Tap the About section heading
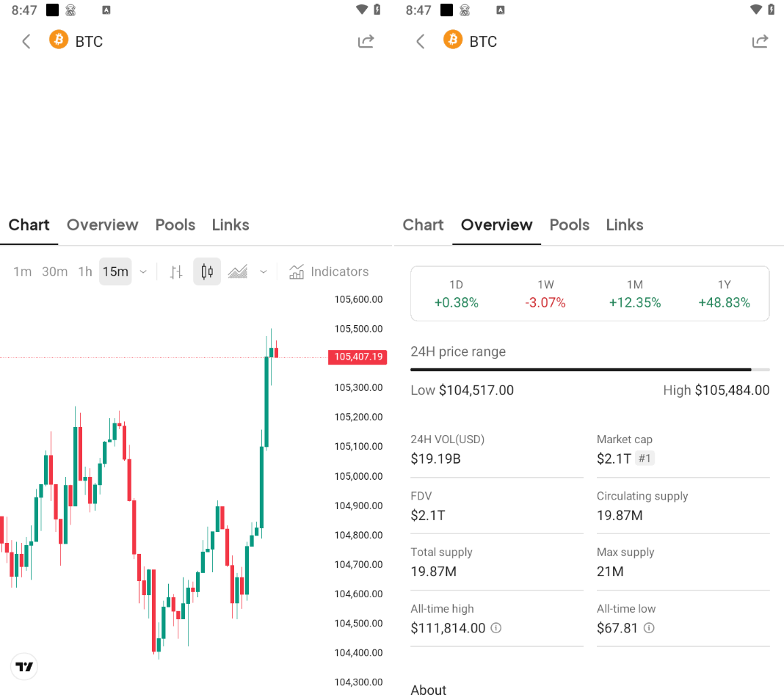The image size is (784, 697). point(429,690)
